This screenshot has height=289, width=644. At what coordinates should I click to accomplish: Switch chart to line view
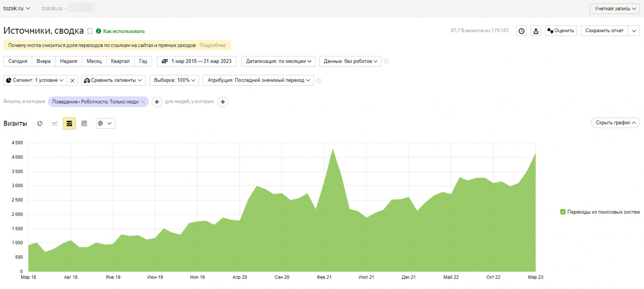pos(55,124)
